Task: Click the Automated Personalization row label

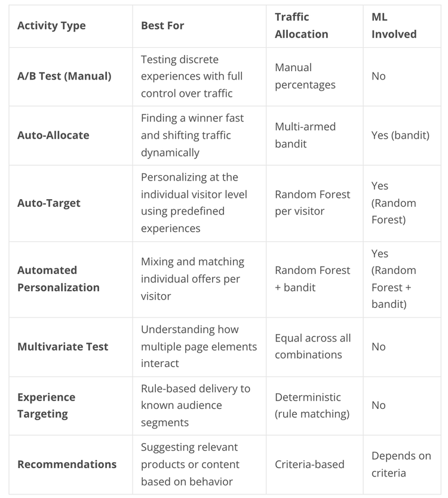Action: (59, 279)
